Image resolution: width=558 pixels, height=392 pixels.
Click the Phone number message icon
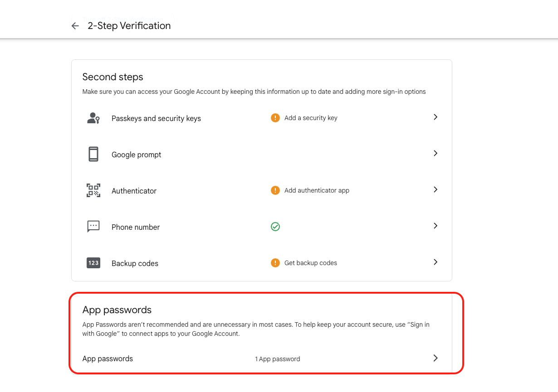[93, 227]
